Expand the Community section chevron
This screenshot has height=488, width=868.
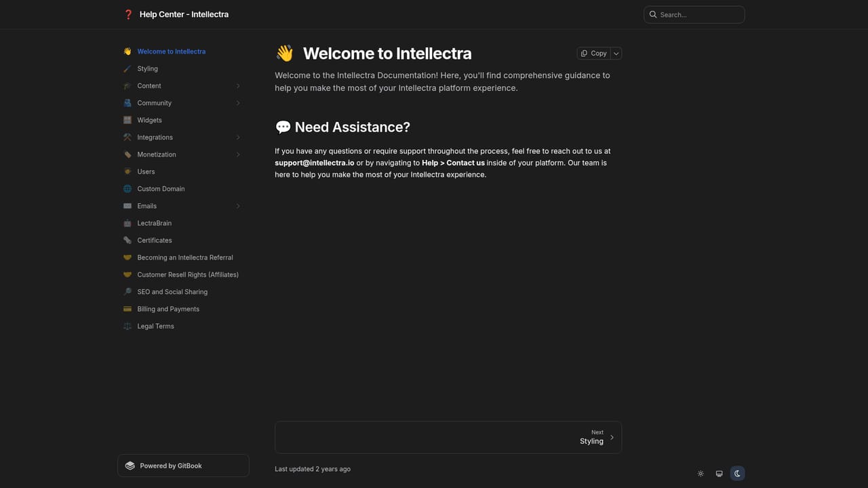click(x=238, y=103)
